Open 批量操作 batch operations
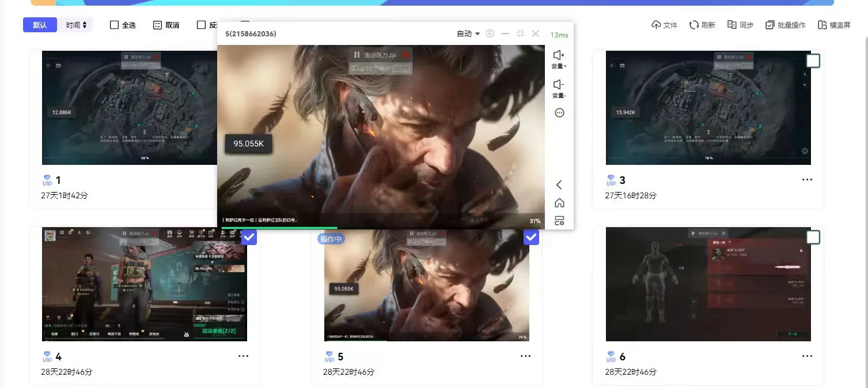The width and height of the screenshot is (868, 388). point(785,25)
